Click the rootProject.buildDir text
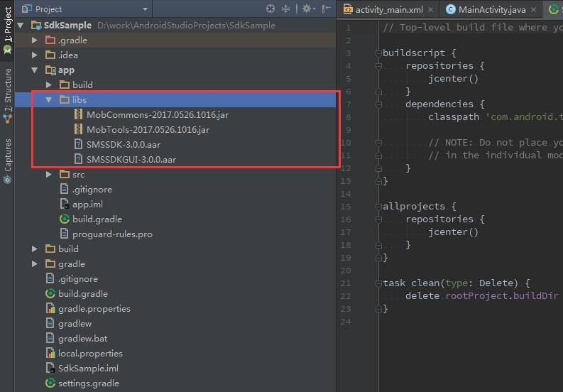The height and width of the screenshot is (392, 563). coord(502,296)
